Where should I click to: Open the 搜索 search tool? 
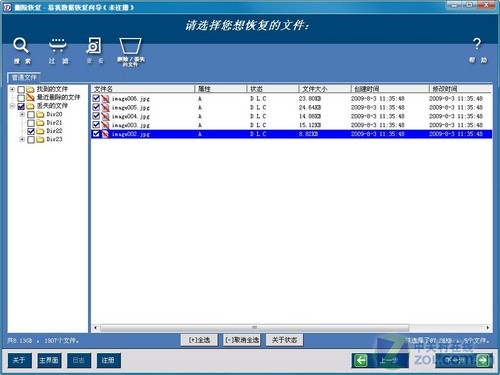pos(21,50)
